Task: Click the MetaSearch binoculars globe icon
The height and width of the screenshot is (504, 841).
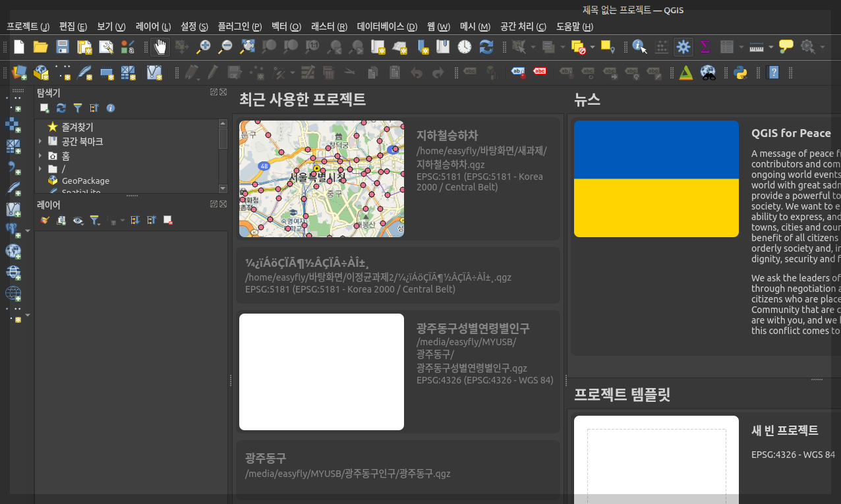Action: point(708,72)
